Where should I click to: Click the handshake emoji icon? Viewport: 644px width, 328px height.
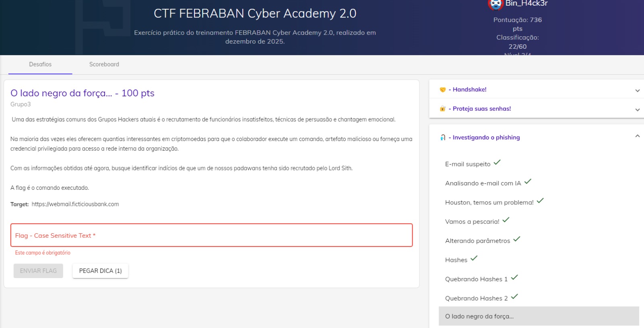pyautogui.click(x=443, y=90)
